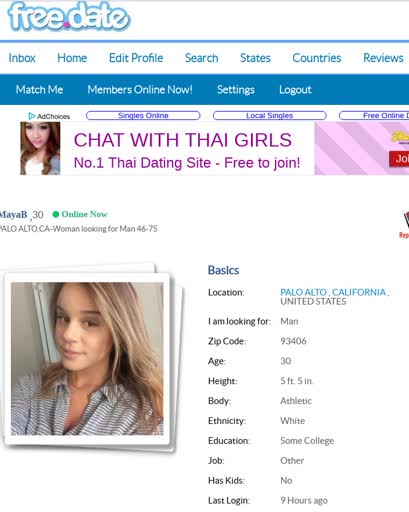Click the Local Singles ad button
This screenshot has height=512, width=409.
click(x=269, y=116)
